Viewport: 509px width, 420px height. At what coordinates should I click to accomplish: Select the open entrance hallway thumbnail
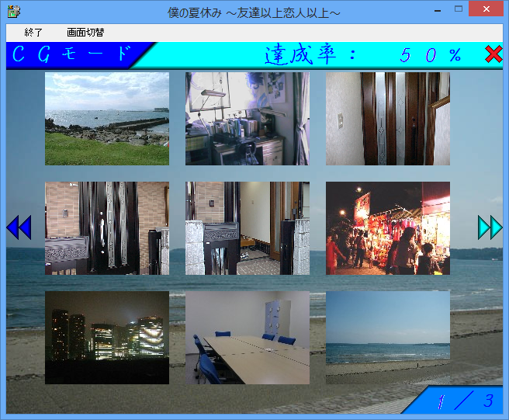pyautogui.click(x=248, y=228)
